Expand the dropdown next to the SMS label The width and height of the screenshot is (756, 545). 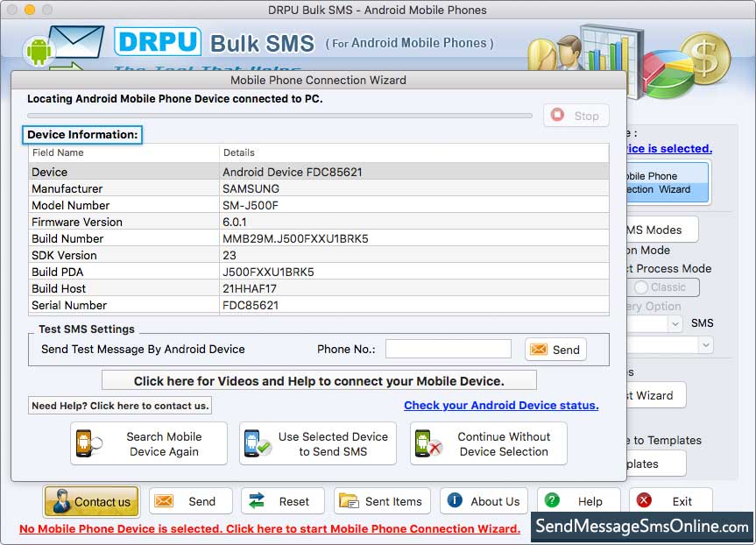pos(675,323)
